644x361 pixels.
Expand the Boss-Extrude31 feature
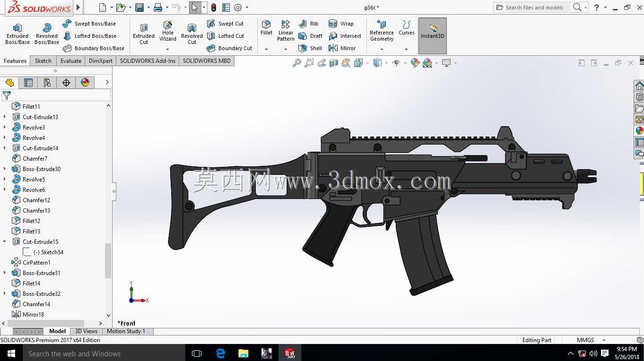(5, 273)
